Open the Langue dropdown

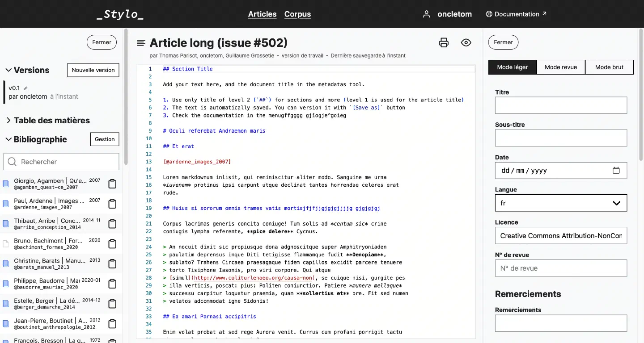coord(561,203)
